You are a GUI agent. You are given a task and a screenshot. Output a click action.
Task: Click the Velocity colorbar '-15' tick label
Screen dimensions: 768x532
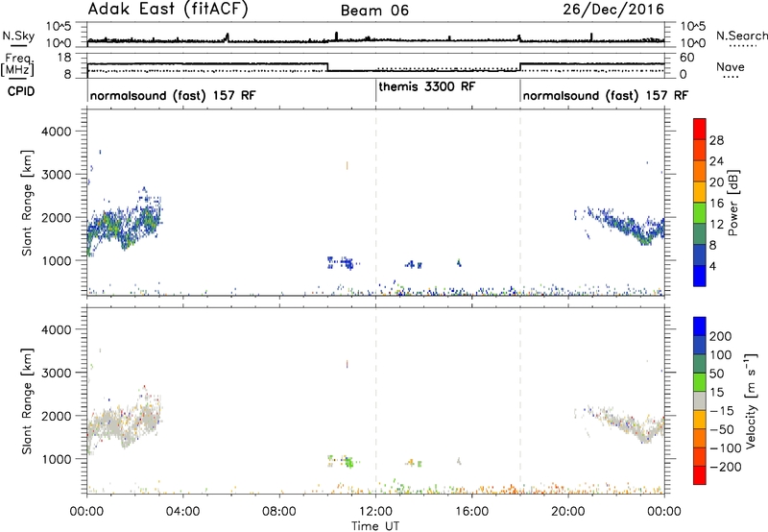click(x=722, y=411)
